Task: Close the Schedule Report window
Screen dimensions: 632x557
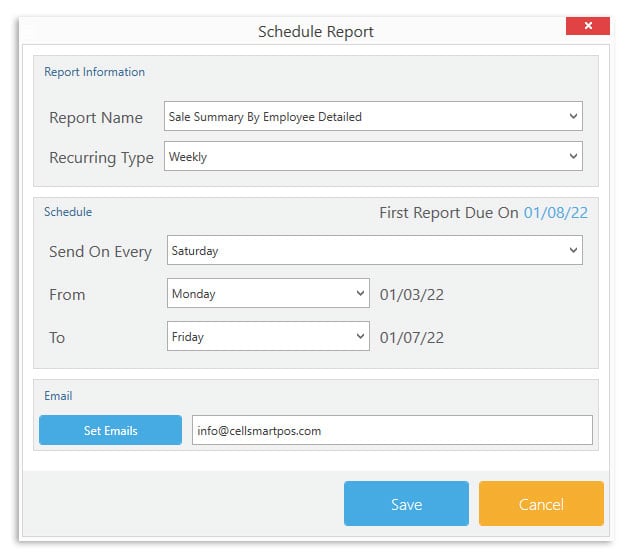Action: 588,26
